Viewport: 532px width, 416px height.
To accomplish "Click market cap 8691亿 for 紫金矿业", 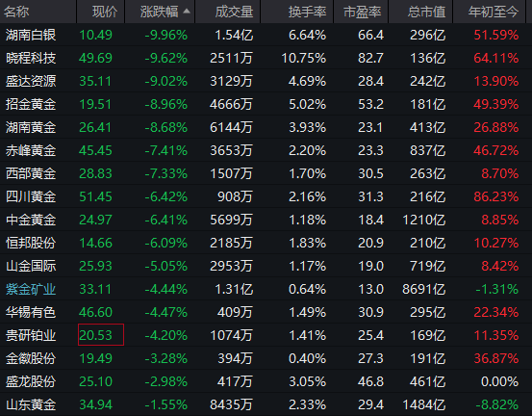I will (x=423, y=289).
